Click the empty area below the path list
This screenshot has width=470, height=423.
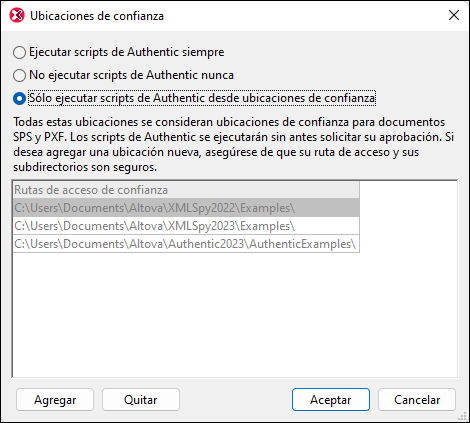(235, 315)
